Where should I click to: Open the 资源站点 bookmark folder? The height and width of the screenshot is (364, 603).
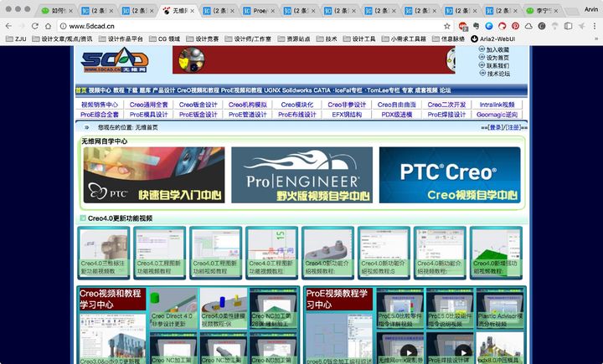[x=294, y=38]
